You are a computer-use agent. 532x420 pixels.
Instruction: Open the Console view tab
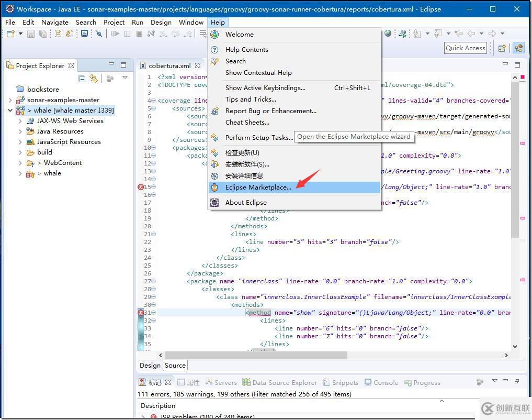click(381, 383)
